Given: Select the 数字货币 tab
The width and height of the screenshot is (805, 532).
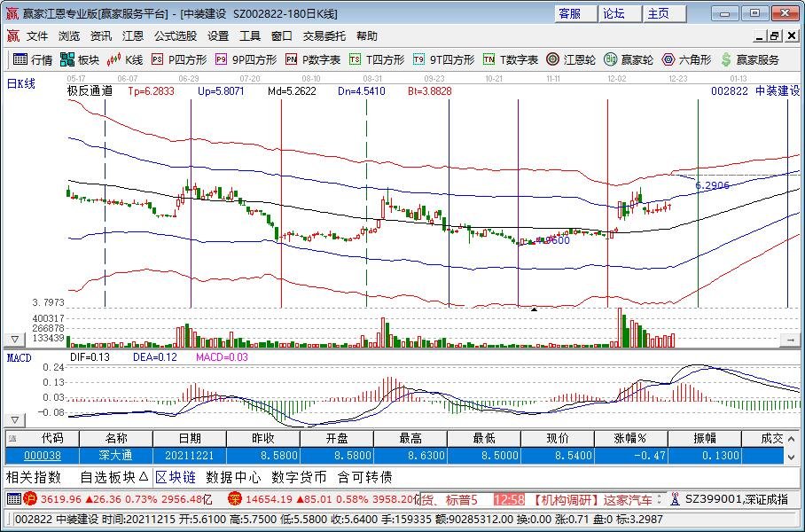Looking at the screenshot, I should [x=299, y=477].
